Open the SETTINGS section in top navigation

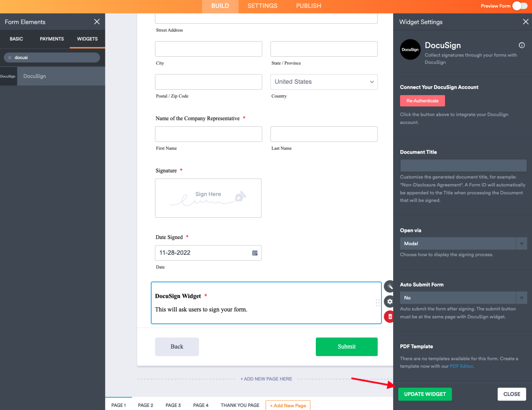coord(262,6)
